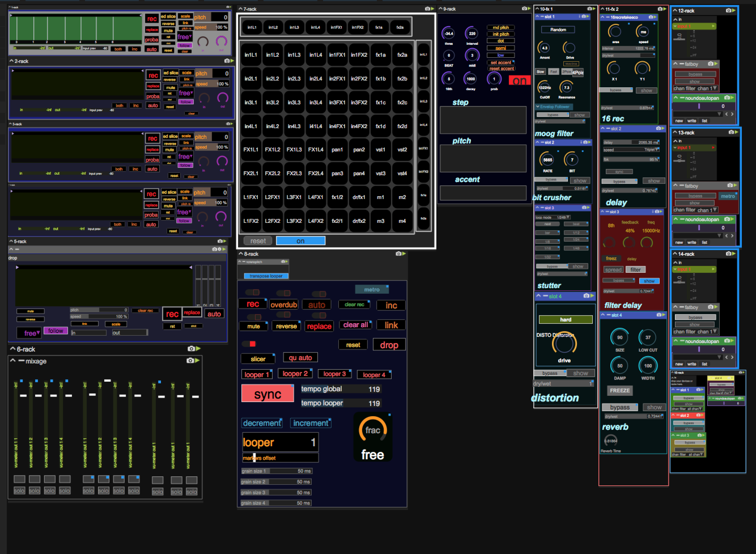Toggle bypass on the reverb slot
The height and width of the screenshot is (554, 756).
(x=620, y=407)
